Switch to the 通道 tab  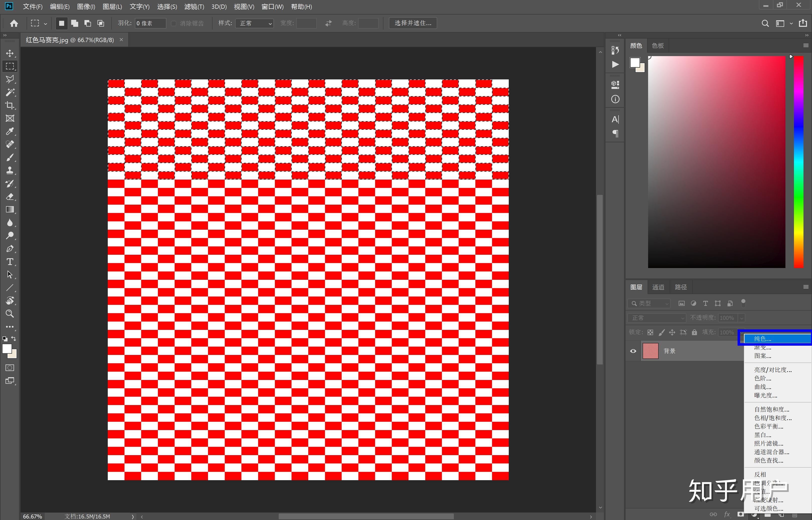pyautogui.click(x=658, y=287)
